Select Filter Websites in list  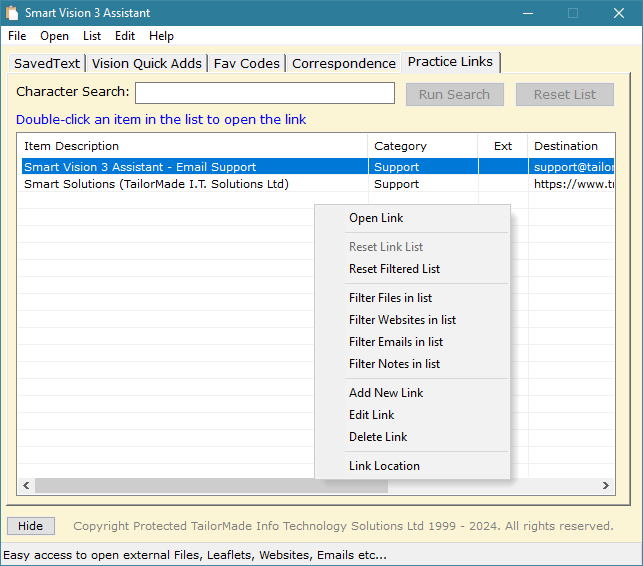(412, 320)
